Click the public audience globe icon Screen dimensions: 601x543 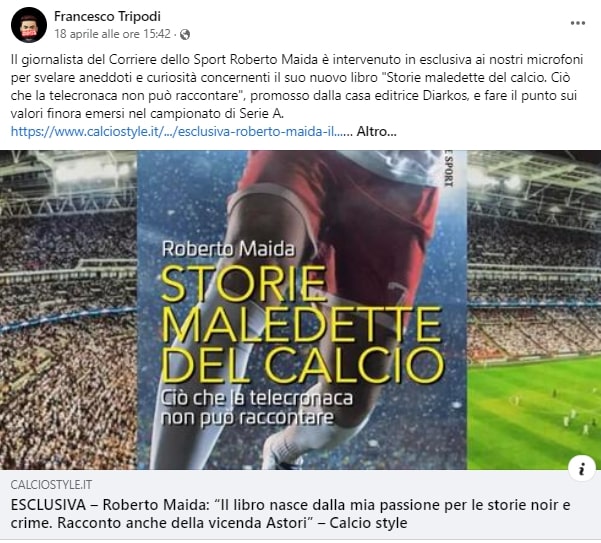(x=185, y=34)
